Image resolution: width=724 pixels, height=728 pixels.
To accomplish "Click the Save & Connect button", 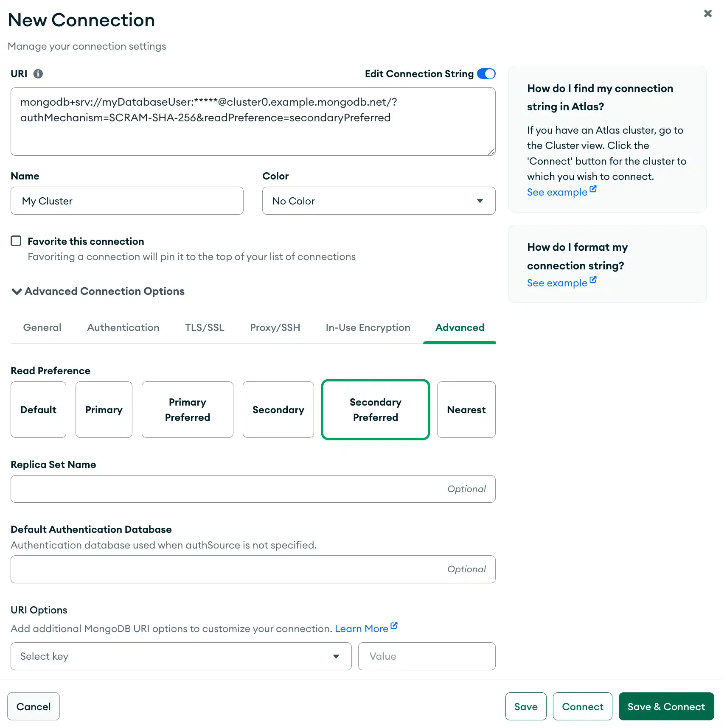I will 666,706.
